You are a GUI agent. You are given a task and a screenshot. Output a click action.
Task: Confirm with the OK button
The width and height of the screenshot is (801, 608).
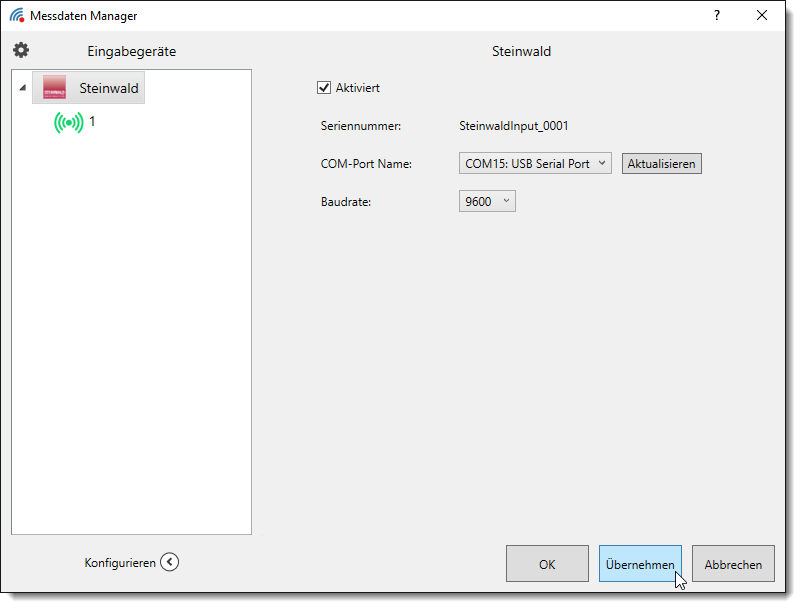tap(547, 564)
